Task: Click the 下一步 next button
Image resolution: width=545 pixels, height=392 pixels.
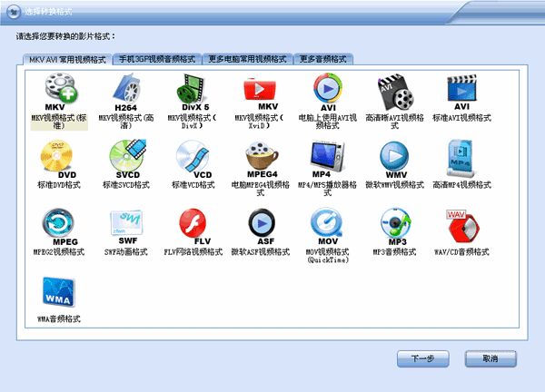Action: pyautogui.click(x=422, y=358)
